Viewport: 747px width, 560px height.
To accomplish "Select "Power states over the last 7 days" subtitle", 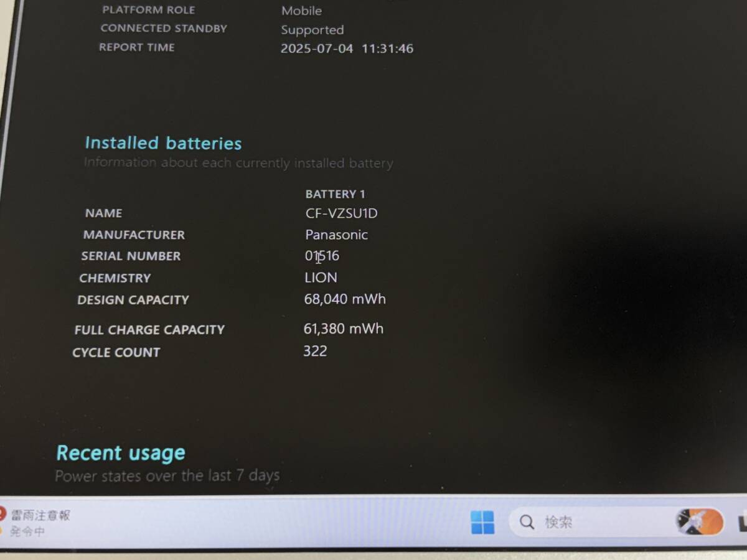I will tap(167, 476).
